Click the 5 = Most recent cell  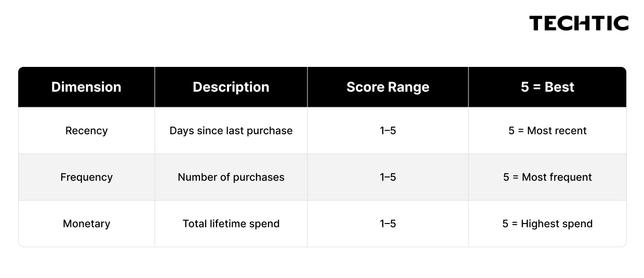547,131
